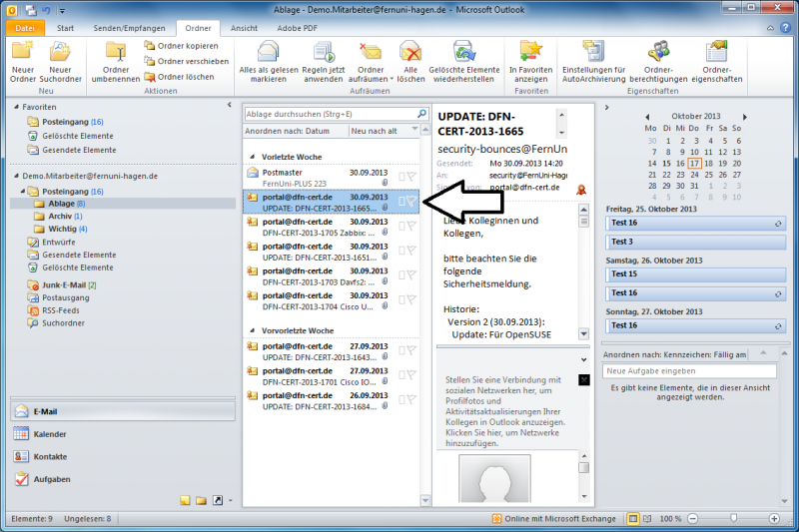
Task: Toggle flag on DFN-CERT-2013-1705 Zabbix message
Action: tap(411, 226)
